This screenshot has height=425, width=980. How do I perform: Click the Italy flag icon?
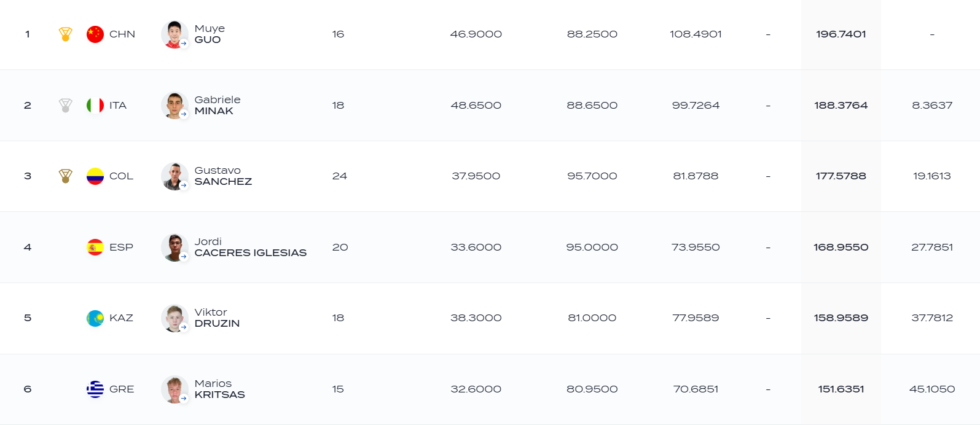click(x=95, y=106)
